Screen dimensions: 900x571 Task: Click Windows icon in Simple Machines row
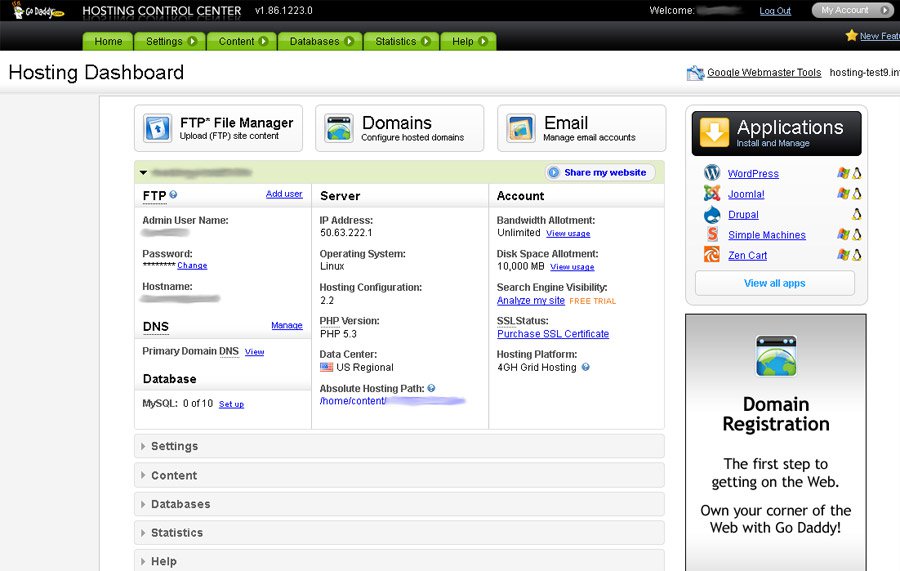(x=843, y=234)
